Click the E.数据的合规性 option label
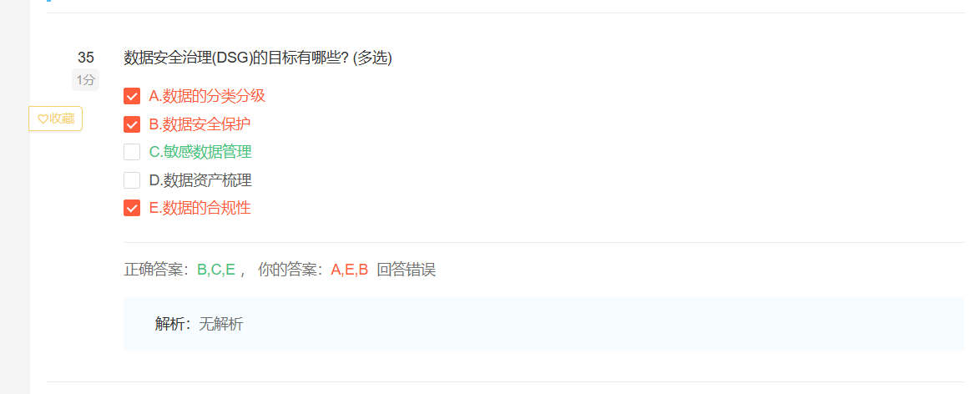The image size is (980, 394). [200, 208]
